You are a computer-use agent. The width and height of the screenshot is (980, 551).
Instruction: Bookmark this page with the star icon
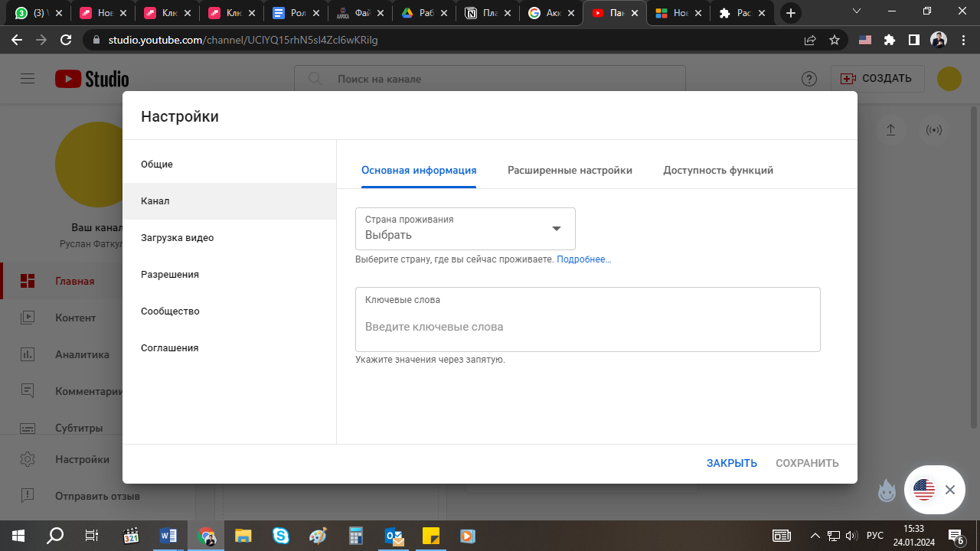point(835,40)
